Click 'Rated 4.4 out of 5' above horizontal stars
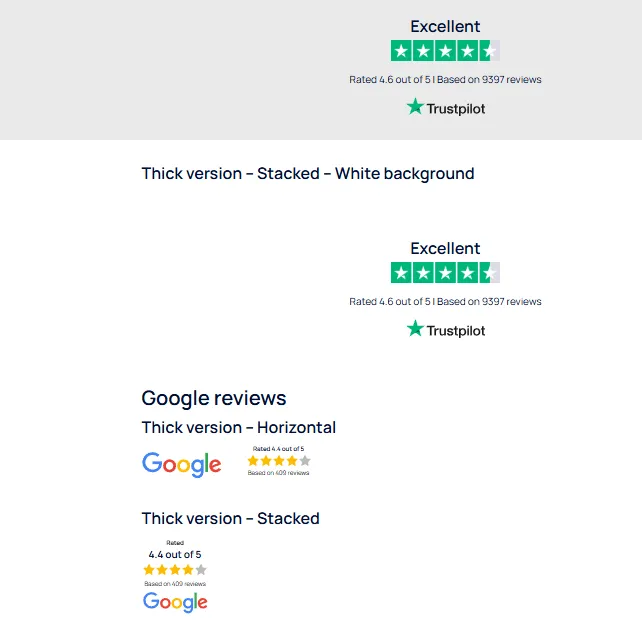Image resolution: width=642 pixels, height=622 pixels. [278, 449]
